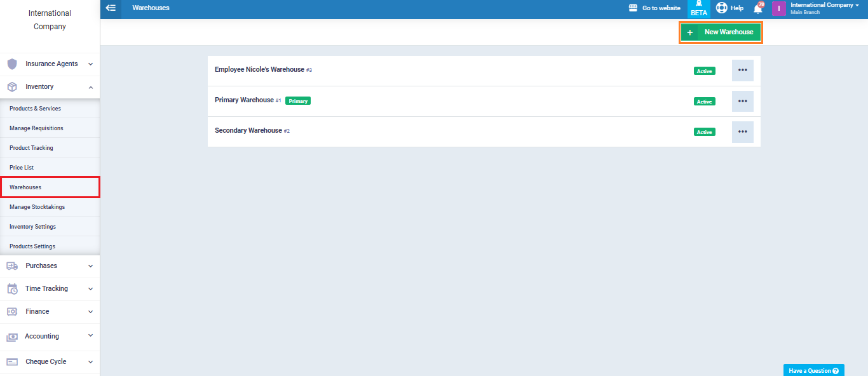
Task: Open the Secondary Warehouse entry
Action: pos(248,131)
